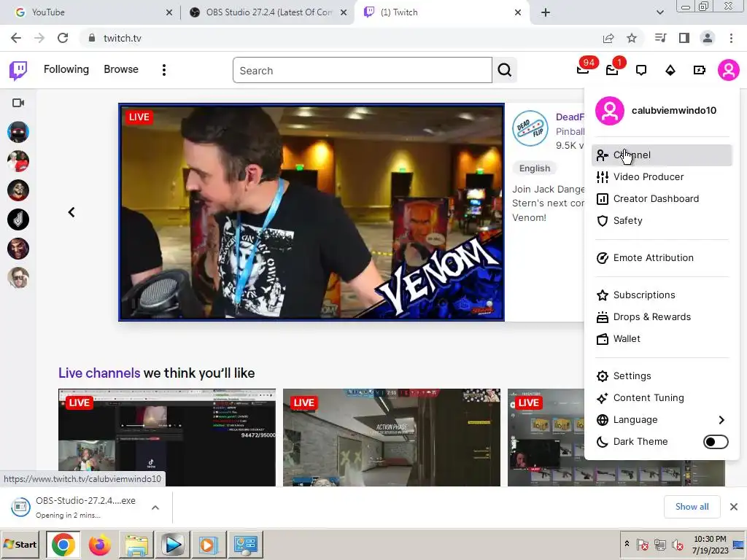747x560 pixels.
Task: Open second followed channel avatar in sidebar
Action: 18,161
